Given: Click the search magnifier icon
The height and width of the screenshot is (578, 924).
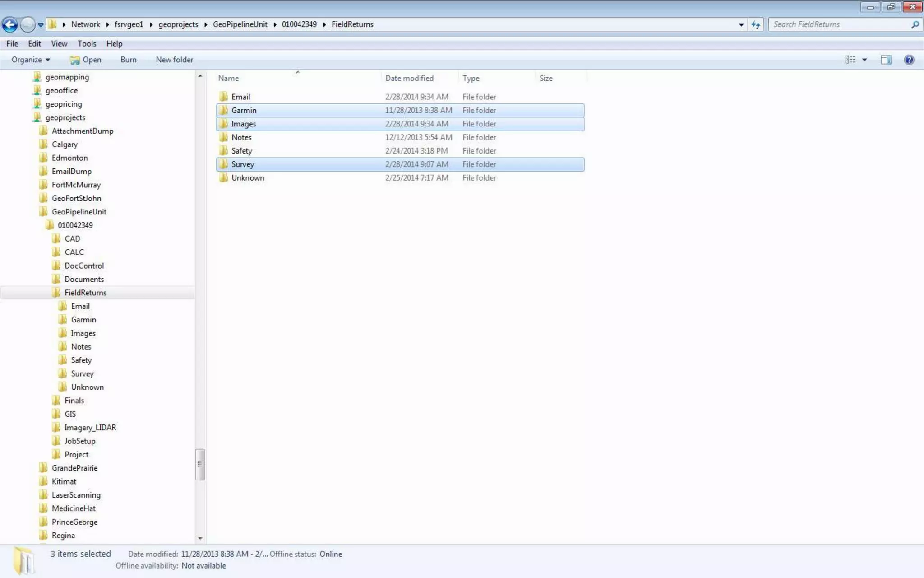Looking at the screenshot, I should tap(915, 25).
